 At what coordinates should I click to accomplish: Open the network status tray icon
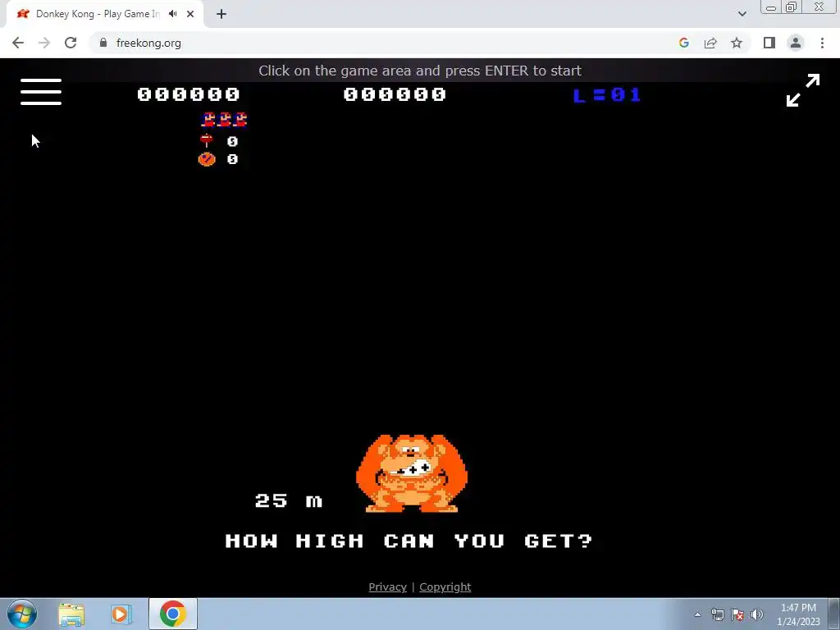pos(717,614)
